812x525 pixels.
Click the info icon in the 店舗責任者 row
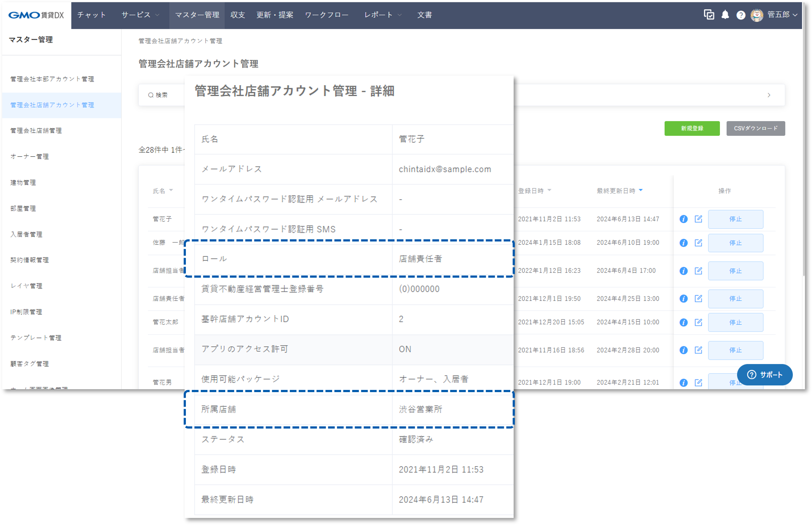(683, 299)
